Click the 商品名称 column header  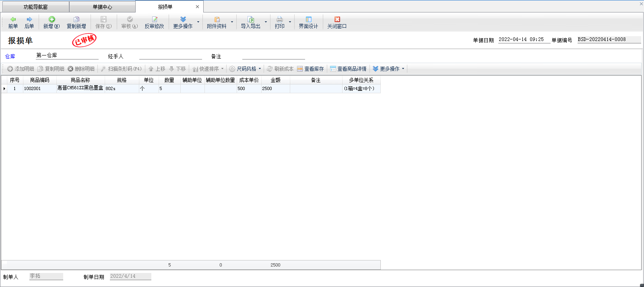click(80, 80)
